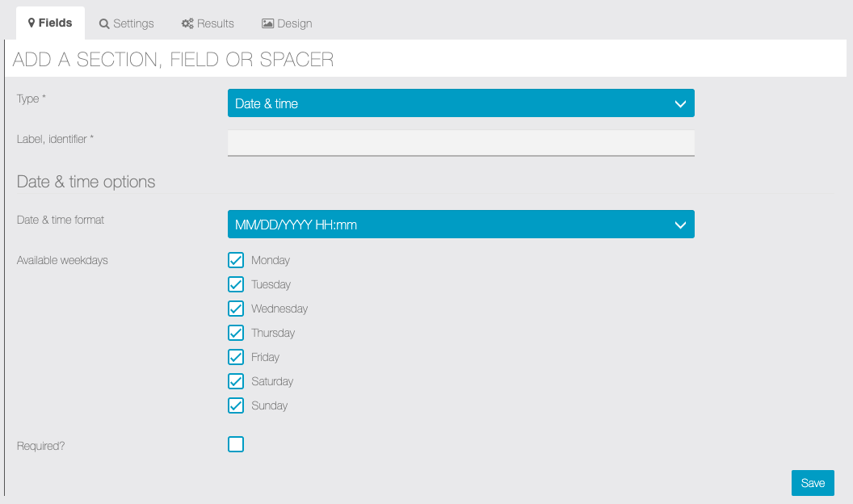Uncheck the Monday checkbox
This screenshot has width=853, height=504.
[x=236, y=260]
